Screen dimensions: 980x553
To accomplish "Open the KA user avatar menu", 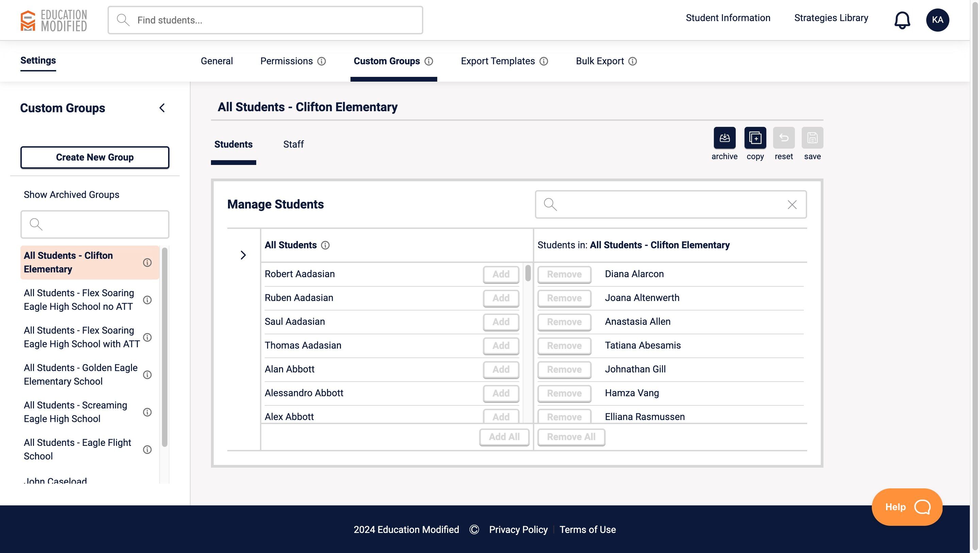I will [937, 20].
